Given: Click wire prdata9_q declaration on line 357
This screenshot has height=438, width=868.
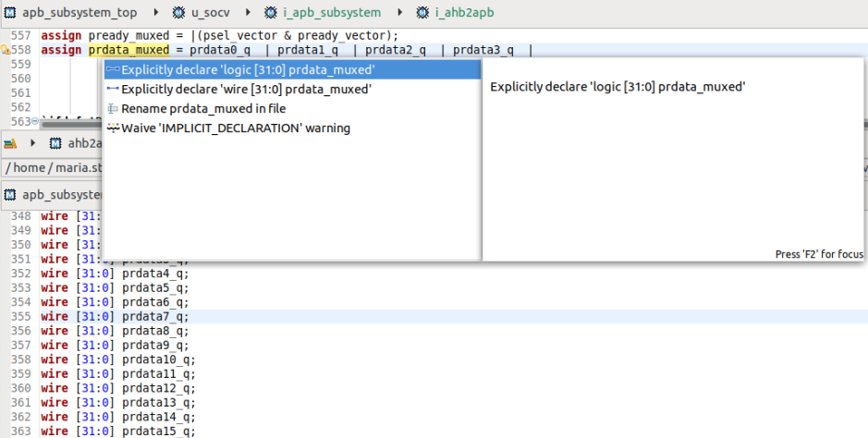Looking at the screenshot, I should [x=115, y=346].
